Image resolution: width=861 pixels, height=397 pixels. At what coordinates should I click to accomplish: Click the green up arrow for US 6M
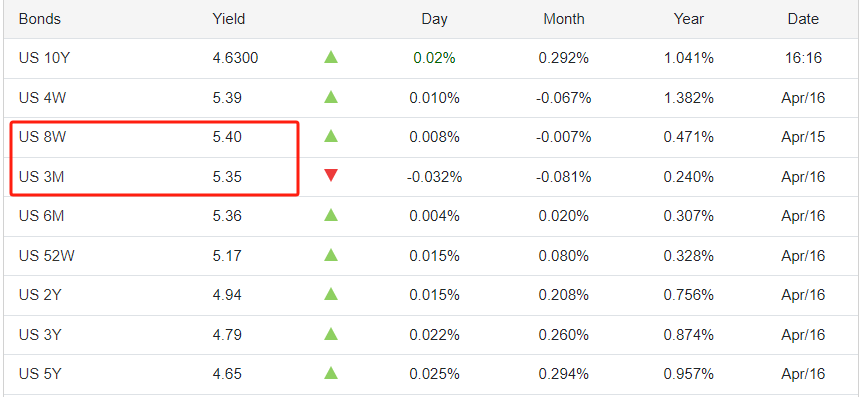[x=331, y=215]
